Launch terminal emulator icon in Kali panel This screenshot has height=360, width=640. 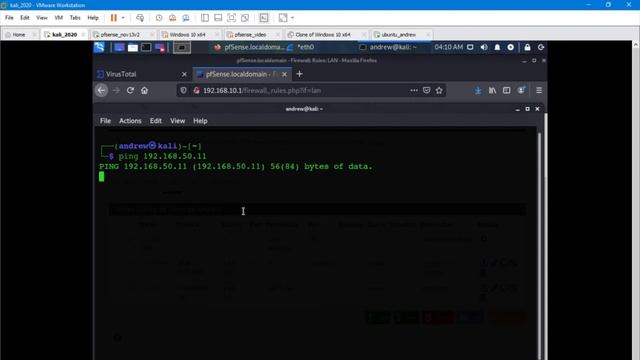[146, 47]
